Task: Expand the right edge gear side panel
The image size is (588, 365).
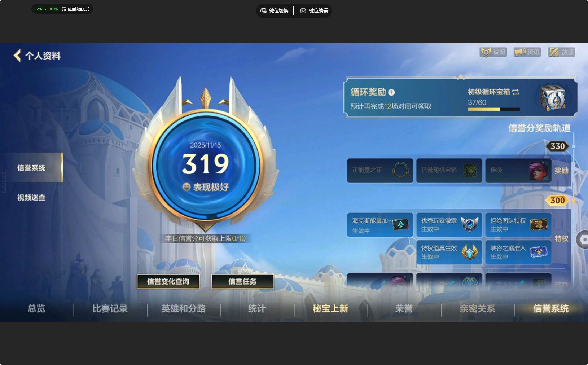Action: 583,239
